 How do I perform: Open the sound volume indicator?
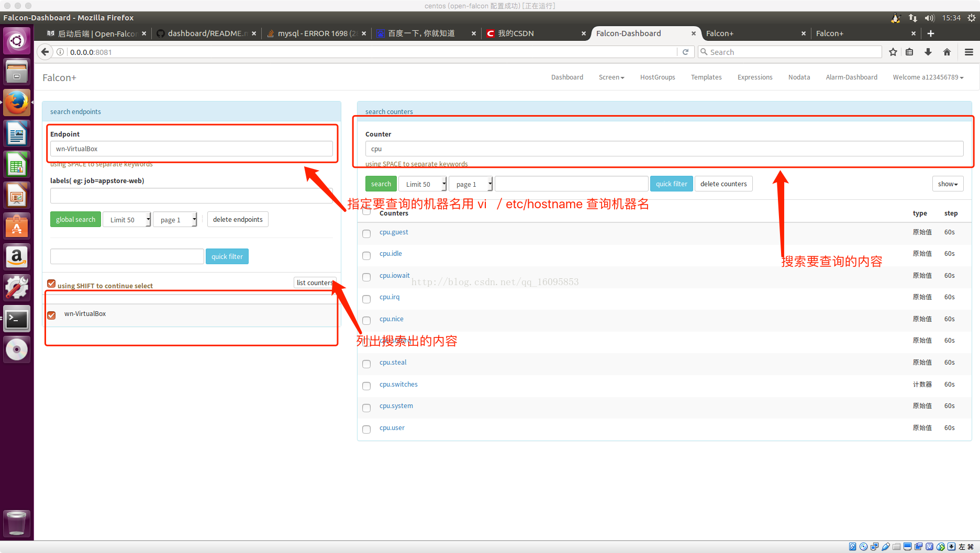tap(930, 18)
